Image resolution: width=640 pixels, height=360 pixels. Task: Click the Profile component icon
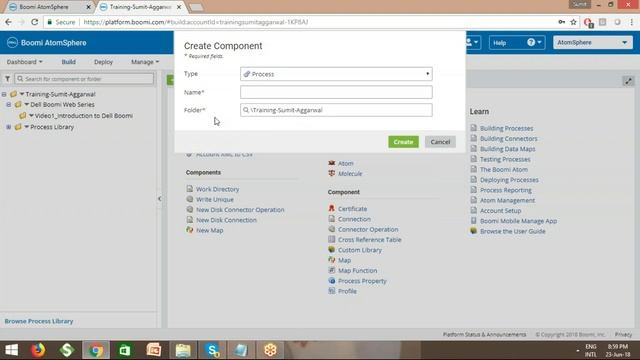pyautogui.click(x=331, y=291)
